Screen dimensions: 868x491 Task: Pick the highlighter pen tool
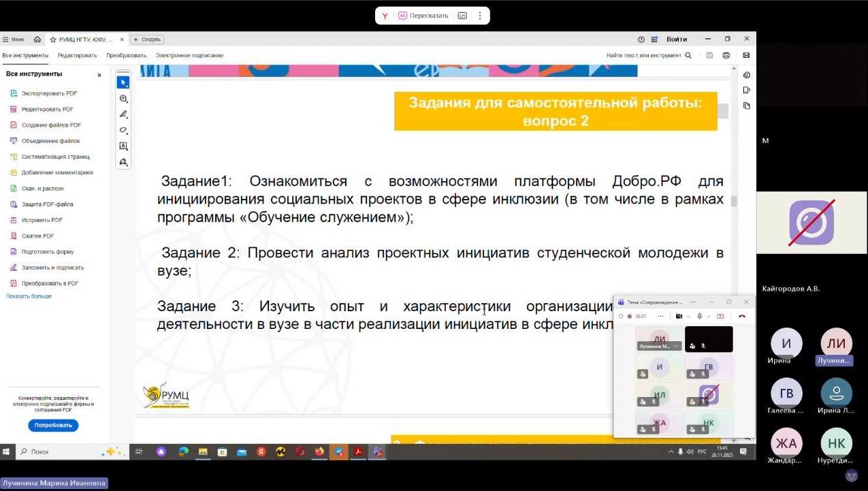pos(123,114)
